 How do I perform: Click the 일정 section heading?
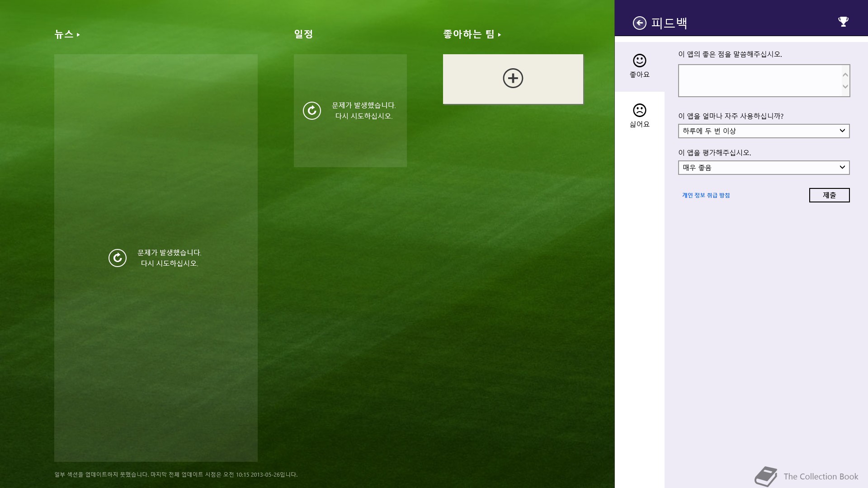[x=303, y=34]
